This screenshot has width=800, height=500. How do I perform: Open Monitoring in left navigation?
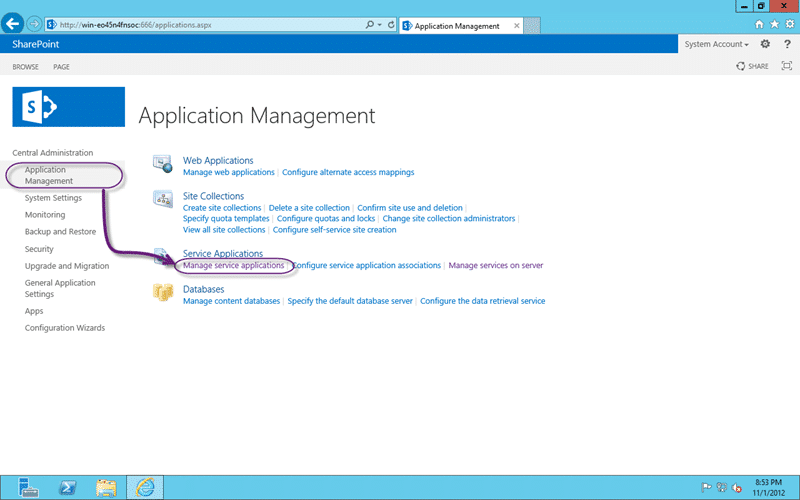coord(45,215)
